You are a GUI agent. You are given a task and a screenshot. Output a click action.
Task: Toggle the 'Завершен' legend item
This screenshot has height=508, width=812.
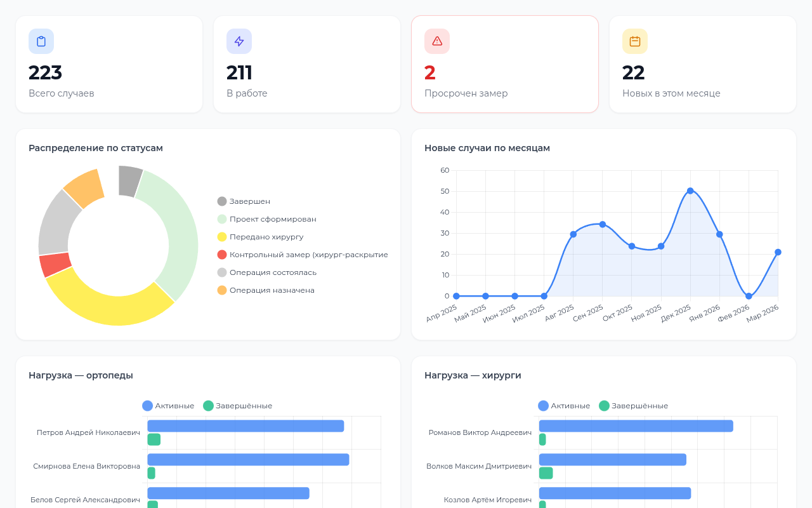[244, 201]
